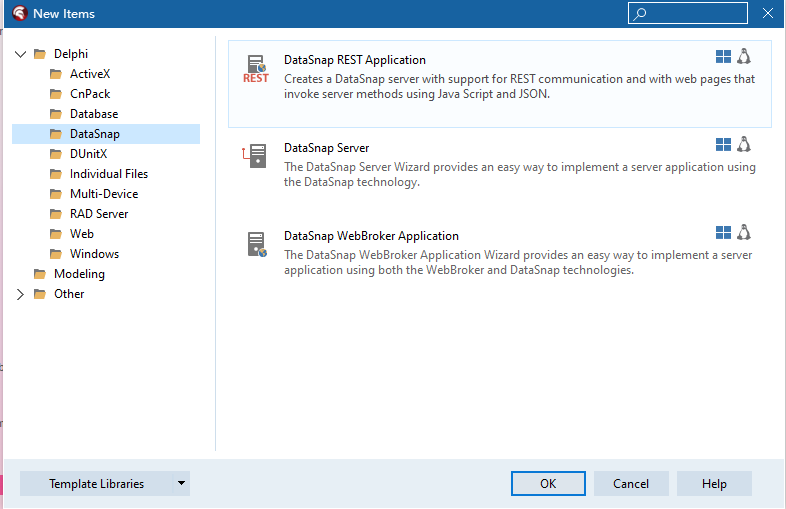Click the RAD Studio logo in title bar
The height and width of the screenshot is (509, 786).
pos(20,13)
